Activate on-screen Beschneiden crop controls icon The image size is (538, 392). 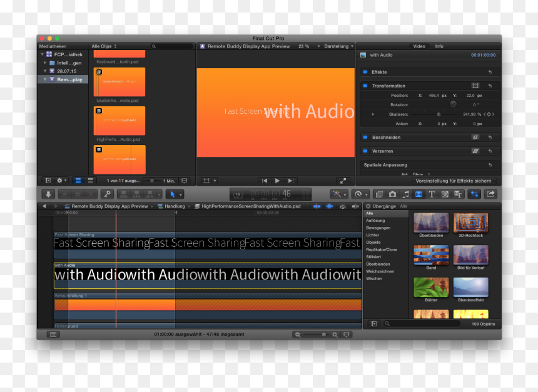475,137
